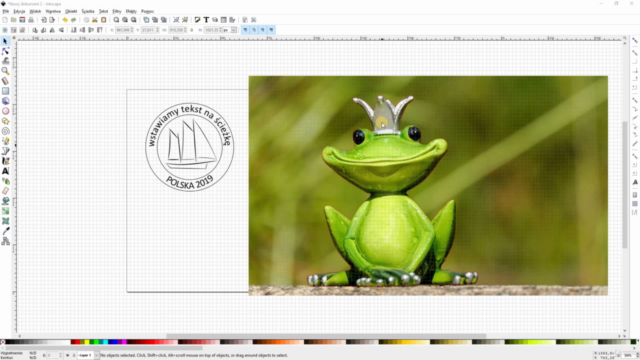Screen dimensions: 640x360
Task: Select the Star polygon tool
Action: pyautogui.click(x=5, y=121)
